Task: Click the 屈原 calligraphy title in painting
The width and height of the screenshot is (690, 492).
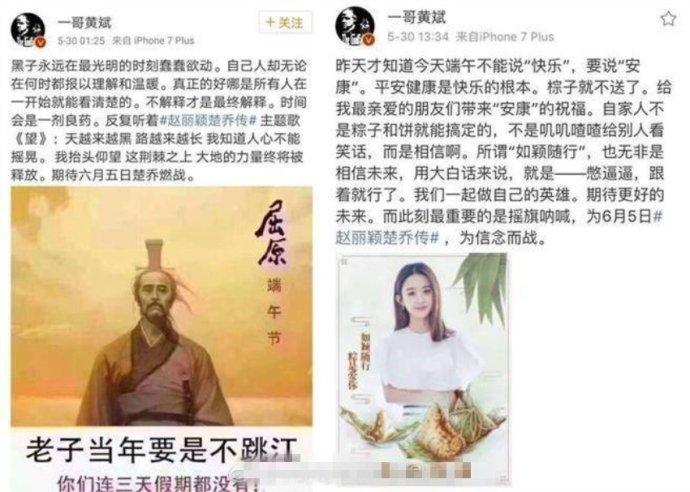Action: tap(272, 233)
